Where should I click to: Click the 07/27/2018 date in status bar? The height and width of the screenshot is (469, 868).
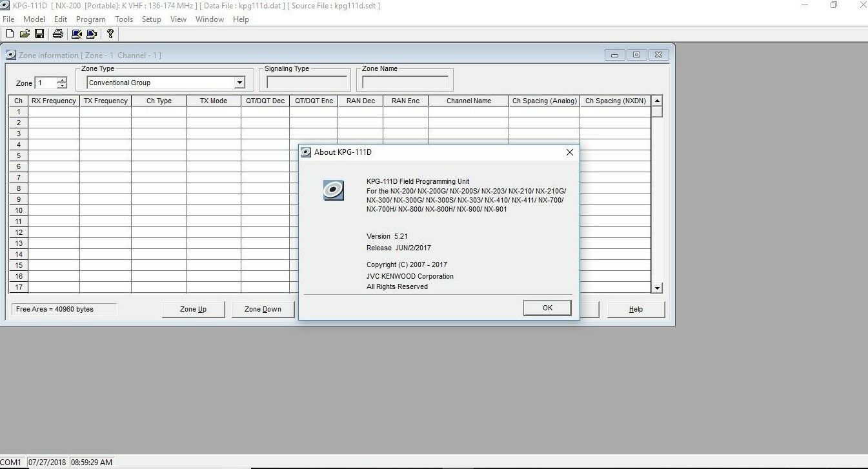pos(47,463)
